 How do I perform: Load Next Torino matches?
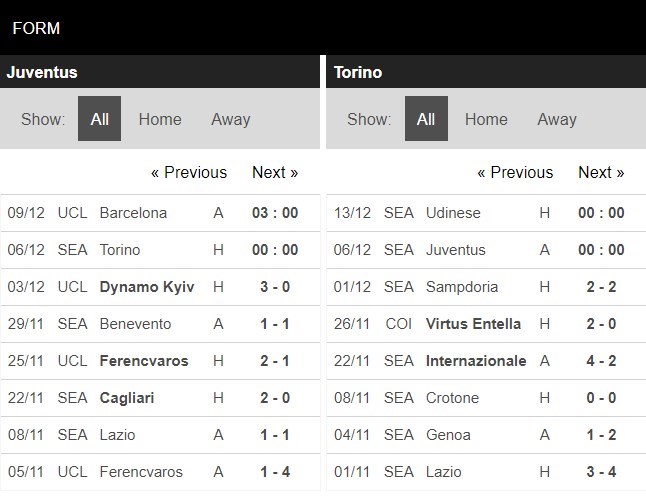pos(601,172)
